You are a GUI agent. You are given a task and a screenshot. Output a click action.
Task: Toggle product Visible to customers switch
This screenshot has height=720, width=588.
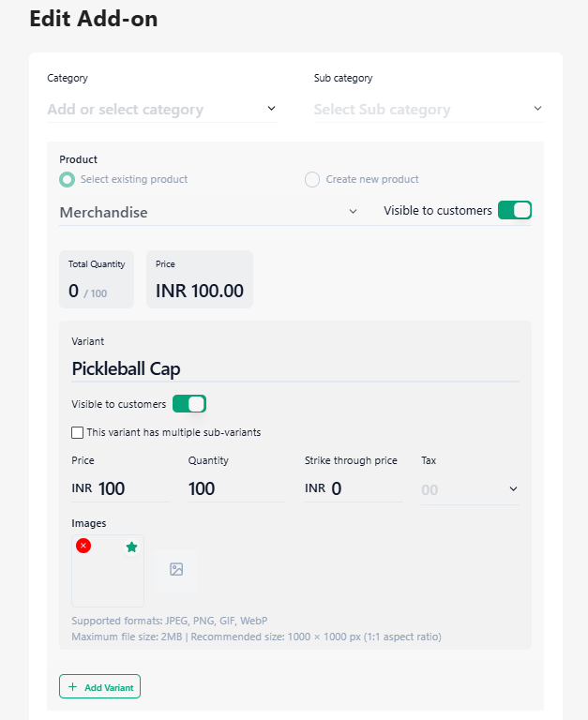(515, 210)
